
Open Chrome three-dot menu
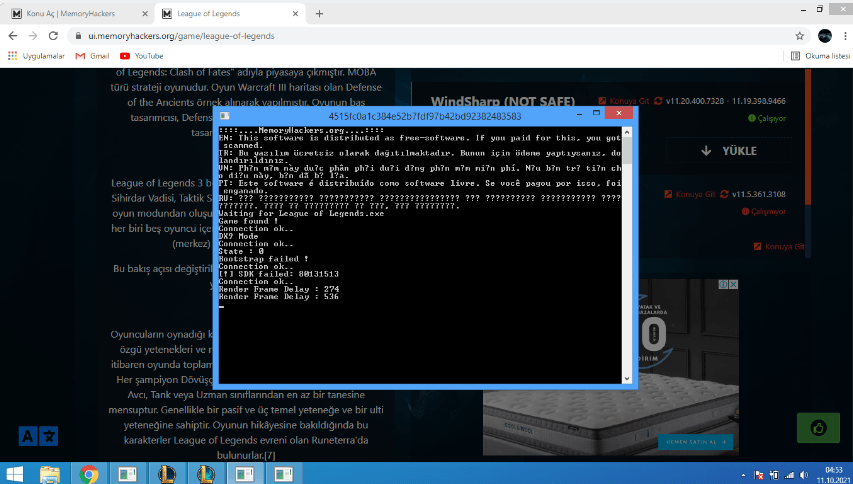click(845, 36)
